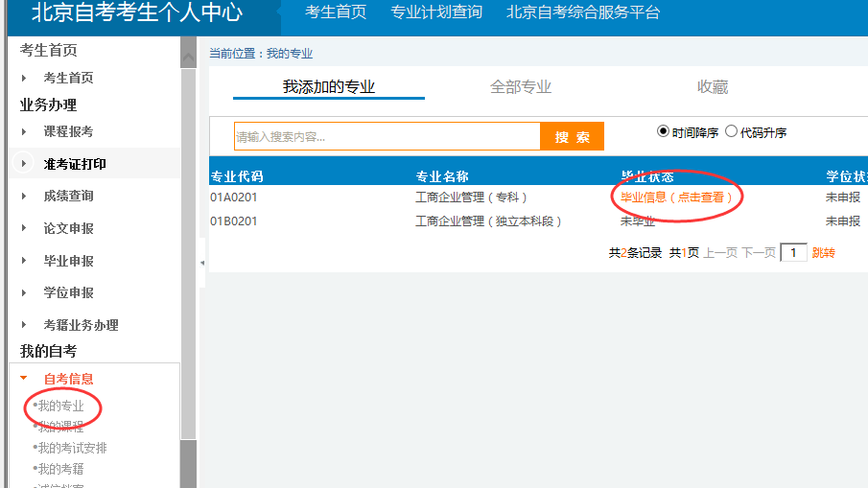Click the arrow icon beside 考生首页

pos(24,78)
